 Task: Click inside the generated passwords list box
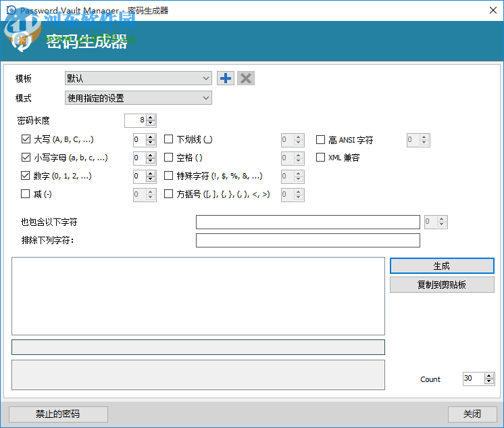[x=198, y=296]
